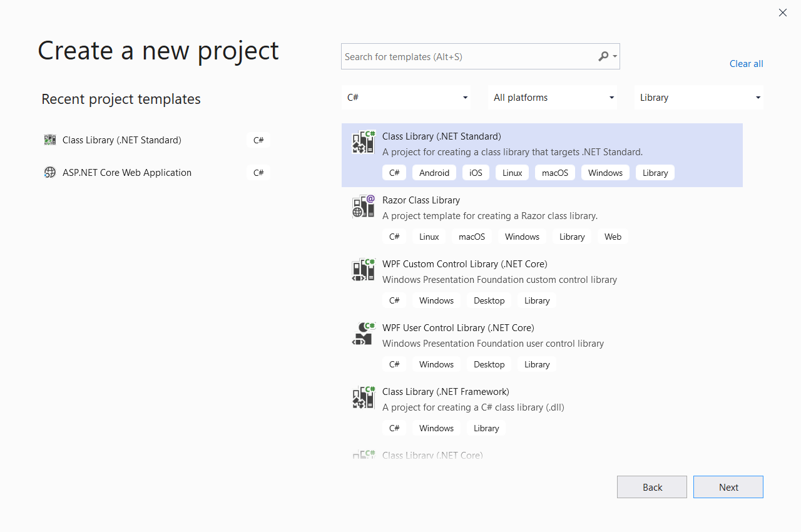Open the C# language dropdown
801x532 pixels.
406,97
